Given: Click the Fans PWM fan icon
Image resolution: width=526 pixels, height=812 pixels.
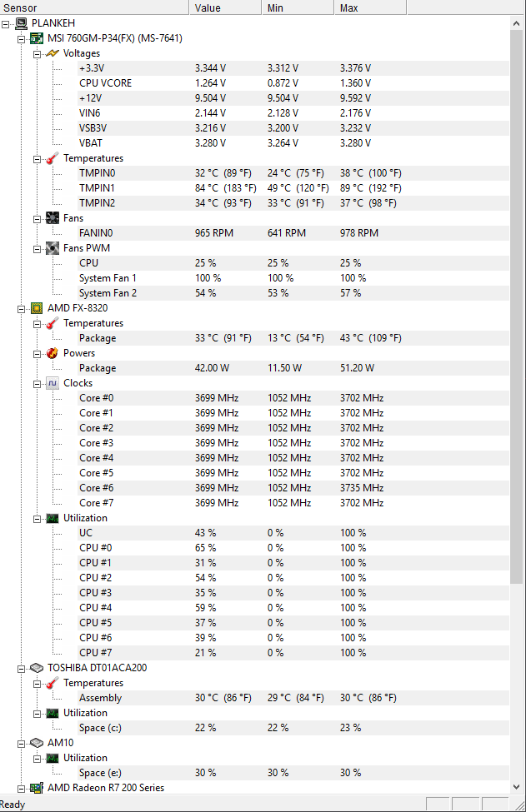Looking at the screenshot, I should (x=53, y=248).
